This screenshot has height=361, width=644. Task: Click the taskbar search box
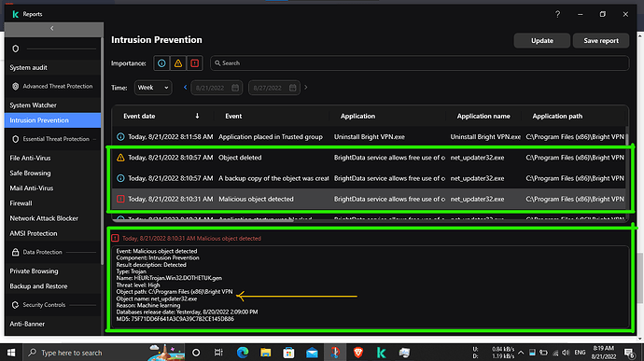point(103,353)
